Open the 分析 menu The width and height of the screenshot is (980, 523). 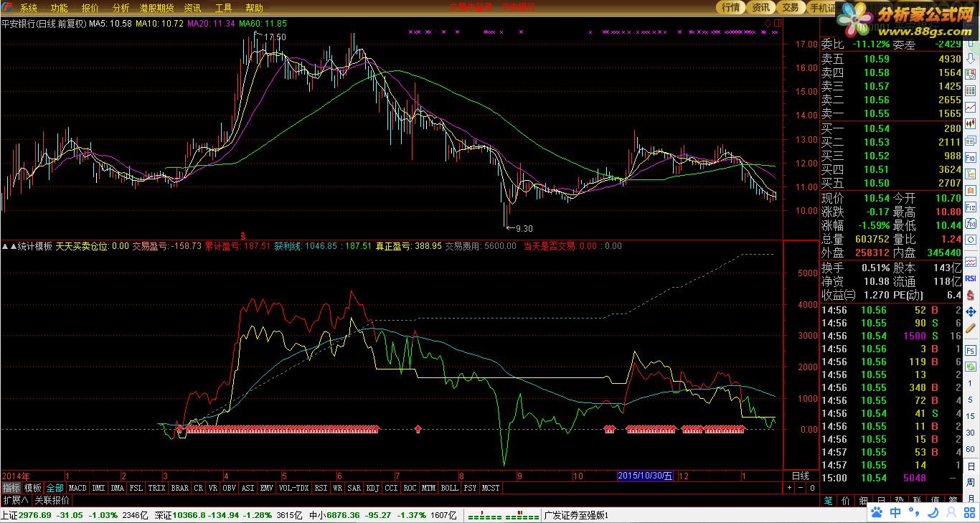pos(121,8)
